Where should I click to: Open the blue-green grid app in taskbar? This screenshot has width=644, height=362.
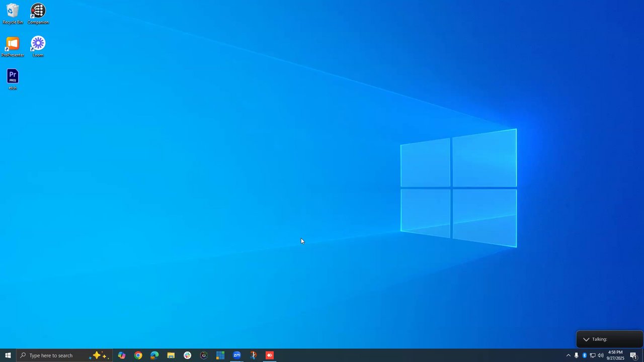[220, 355]
